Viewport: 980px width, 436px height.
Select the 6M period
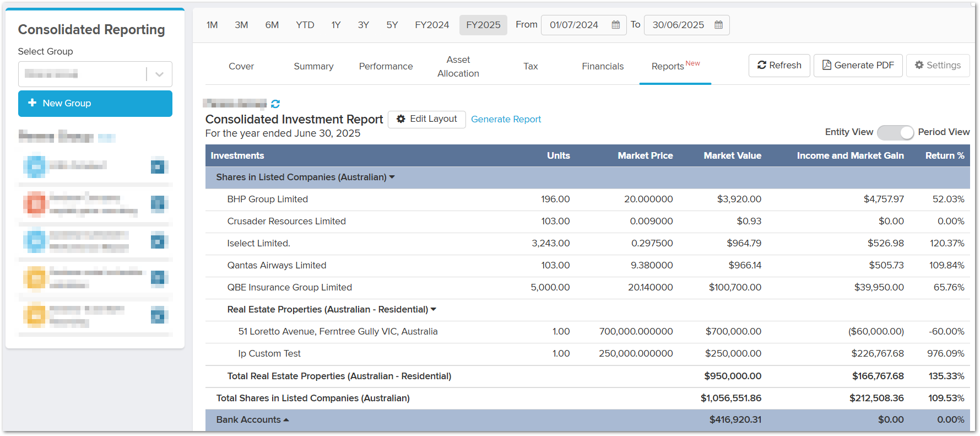[x=272, y=25]
